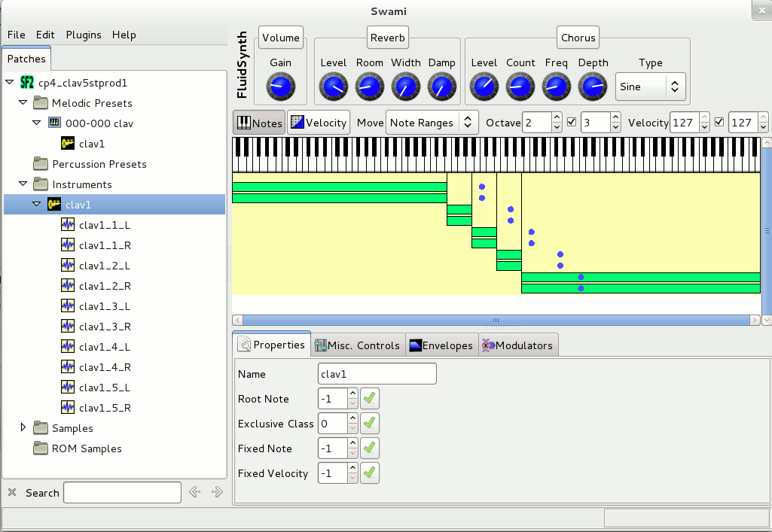Expand the Samples folder in the tree
Screen dimensions: 772x532
pos(23,427)
